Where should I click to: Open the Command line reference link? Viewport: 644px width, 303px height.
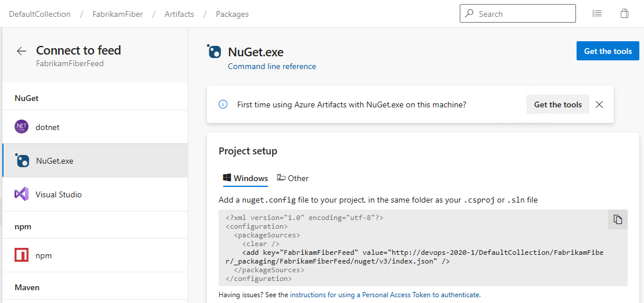pos(272,67)
